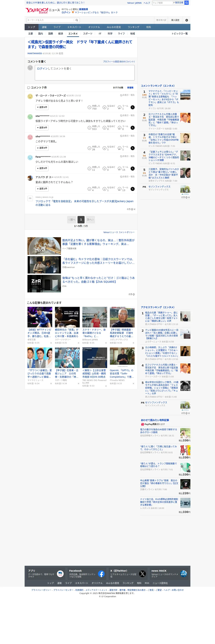The height and width of the screenshot is (644, 215).
Task: Open the ランキング tab in the blue navigation bar
Action: [133, 27]
